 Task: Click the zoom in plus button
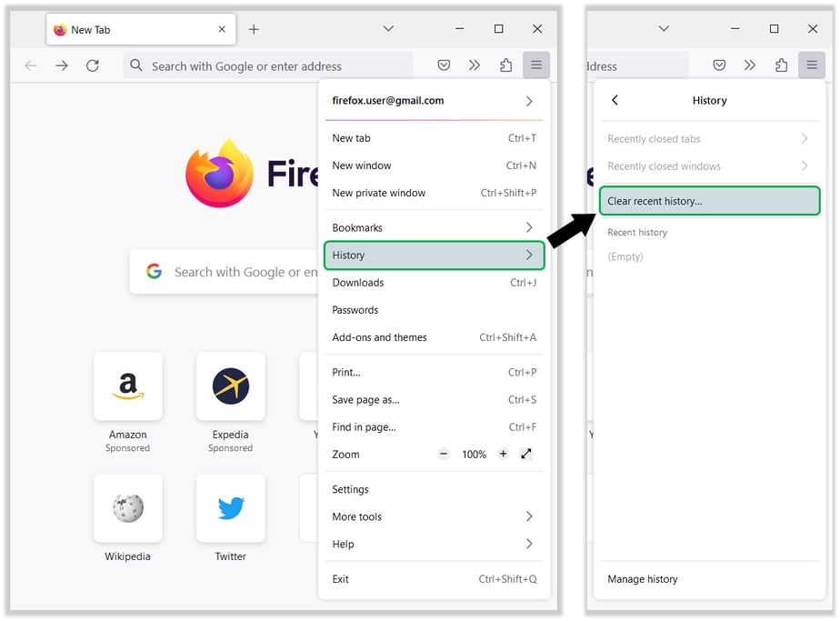point(503,454)
